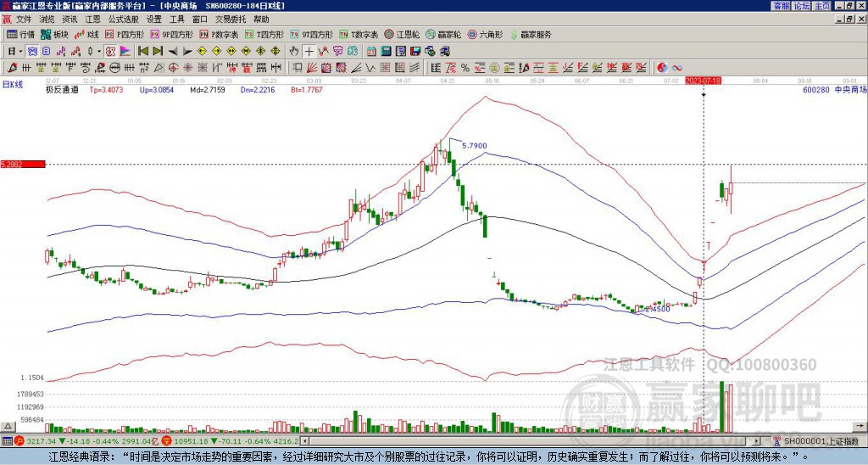The height and width of the screenshot is (465, 868).
Task: Click the yin-yang circle icon
Action: pos(663,68)
